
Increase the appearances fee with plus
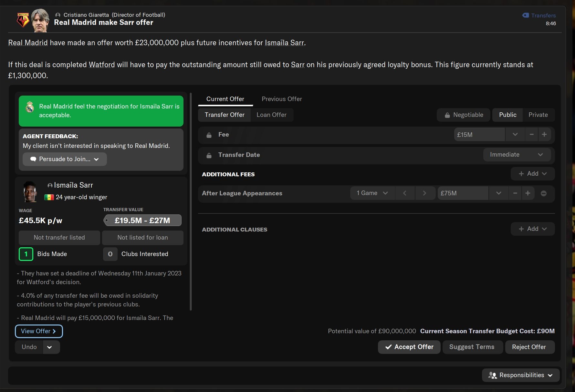pos(528,193)
